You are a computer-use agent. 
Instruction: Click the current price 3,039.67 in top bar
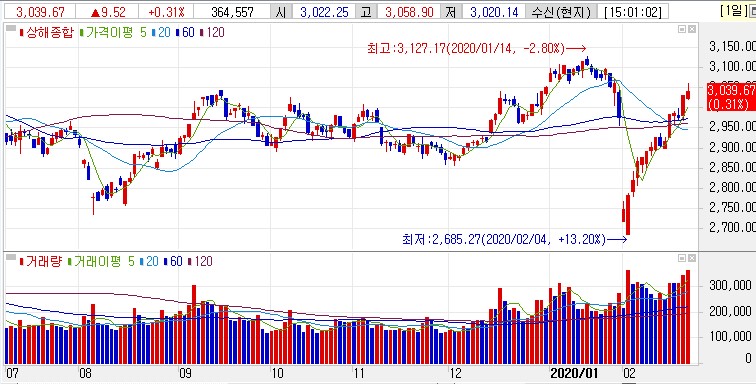[40, 12]
